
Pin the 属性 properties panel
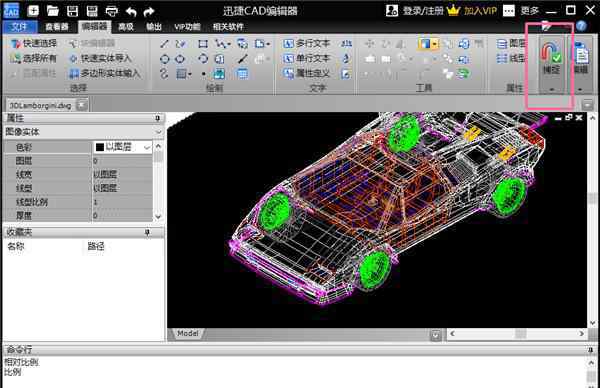[157, 118]
